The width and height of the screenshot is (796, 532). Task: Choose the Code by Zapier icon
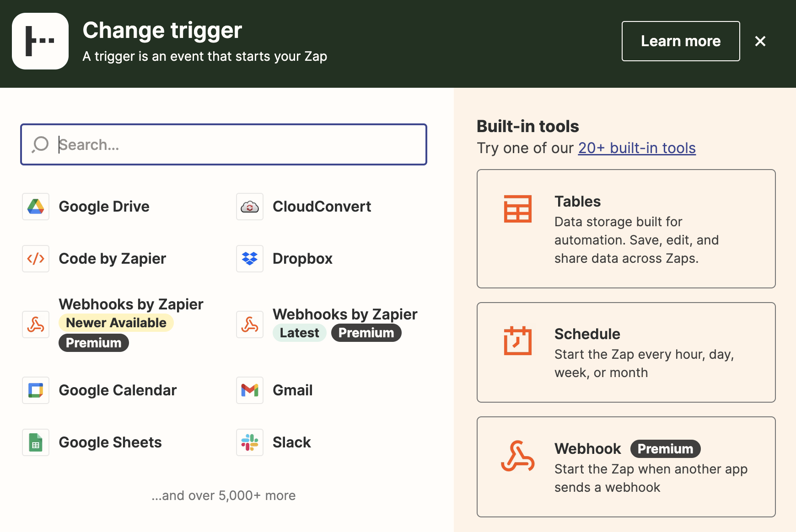click(36, 259)
